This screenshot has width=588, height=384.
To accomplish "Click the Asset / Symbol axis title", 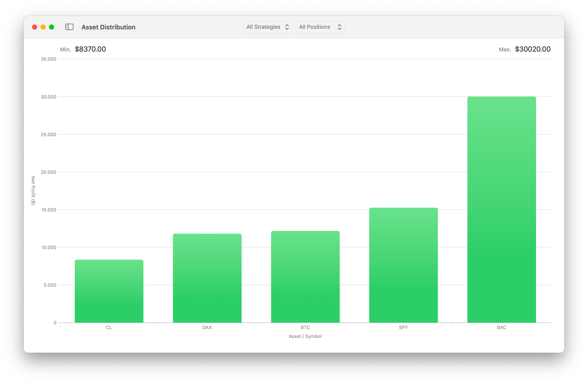I will [305, 336].
